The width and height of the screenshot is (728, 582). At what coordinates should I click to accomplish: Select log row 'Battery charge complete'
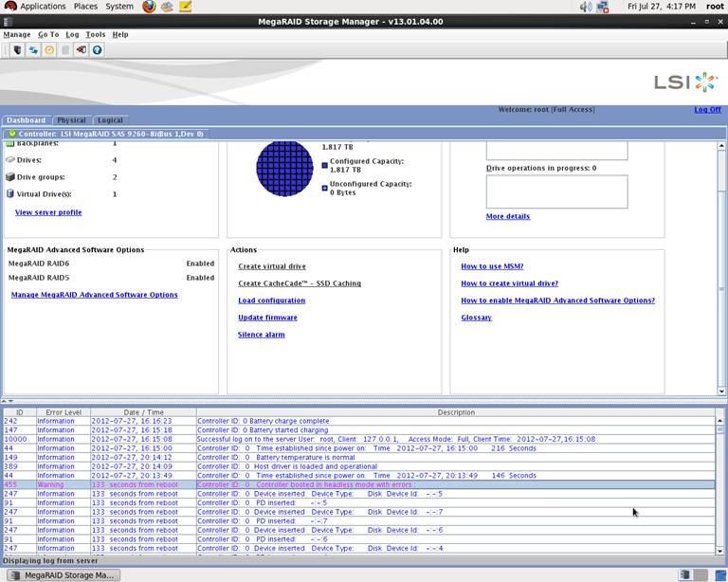click(359, 421)
